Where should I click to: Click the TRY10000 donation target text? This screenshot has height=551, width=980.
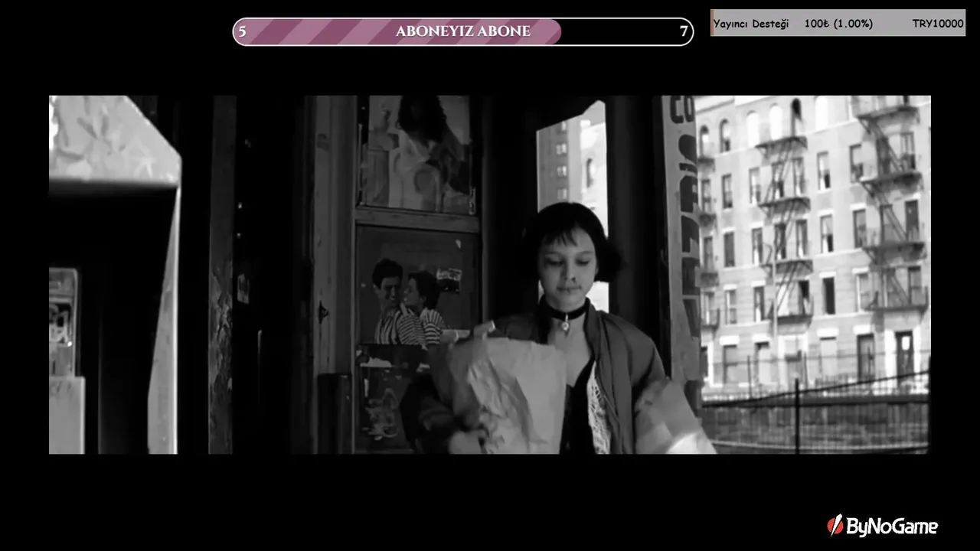click(938, 24)
